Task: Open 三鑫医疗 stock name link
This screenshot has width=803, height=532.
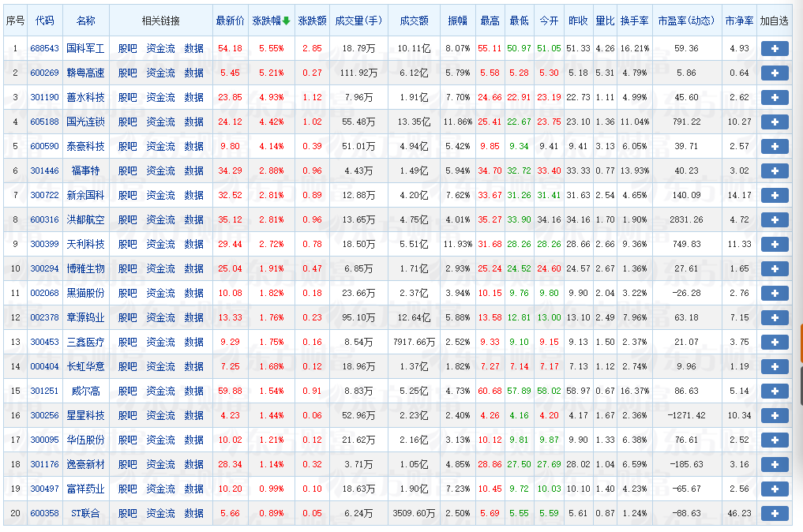Action: pyautogui.click(x=85, y=342)
